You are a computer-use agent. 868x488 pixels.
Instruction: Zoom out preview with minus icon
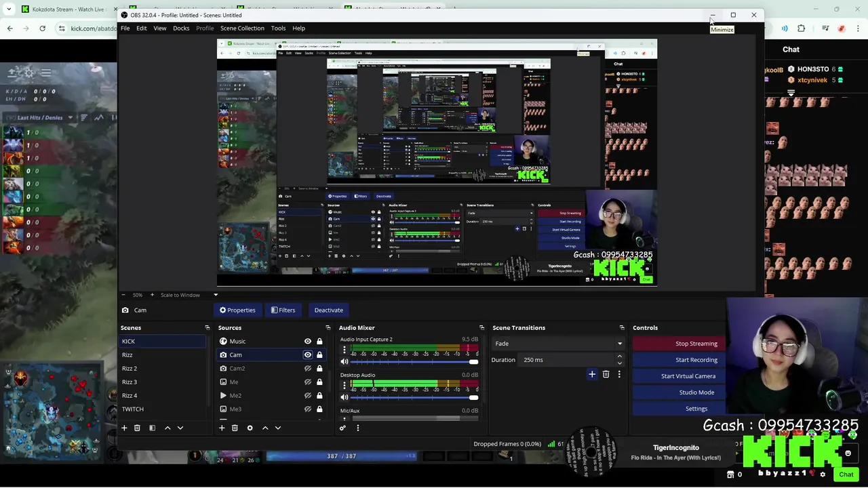(123, 295)
